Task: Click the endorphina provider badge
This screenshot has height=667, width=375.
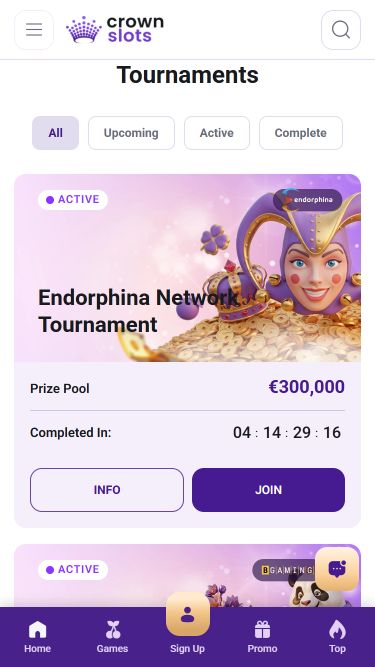Action: click(307, 200)
